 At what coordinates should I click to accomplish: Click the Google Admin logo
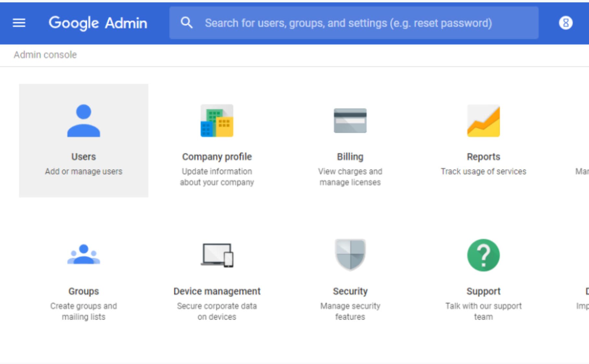click(98, 23)
